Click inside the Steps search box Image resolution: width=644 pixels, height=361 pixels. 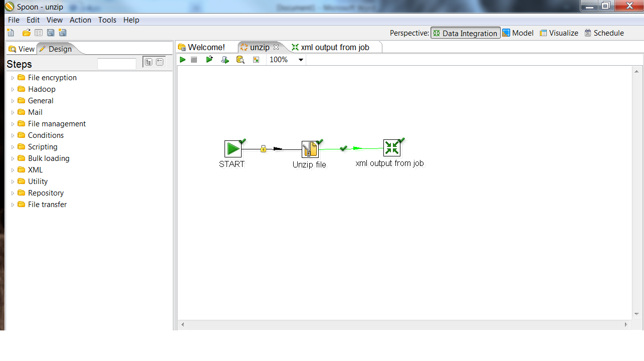pos(116,63)
